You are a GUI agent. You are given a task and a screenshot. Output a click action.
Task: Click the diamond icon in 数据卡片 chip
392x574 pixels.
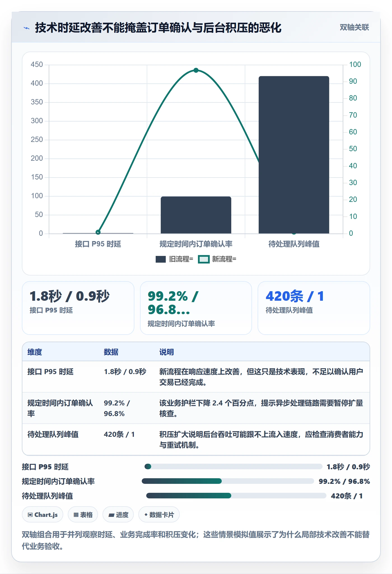pyautogui.click(x=146, y=514)
